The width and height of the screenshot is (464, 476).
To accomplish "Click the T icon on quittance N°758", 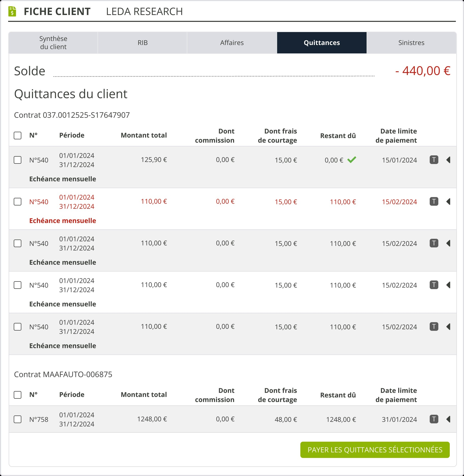I will point(434,419).
